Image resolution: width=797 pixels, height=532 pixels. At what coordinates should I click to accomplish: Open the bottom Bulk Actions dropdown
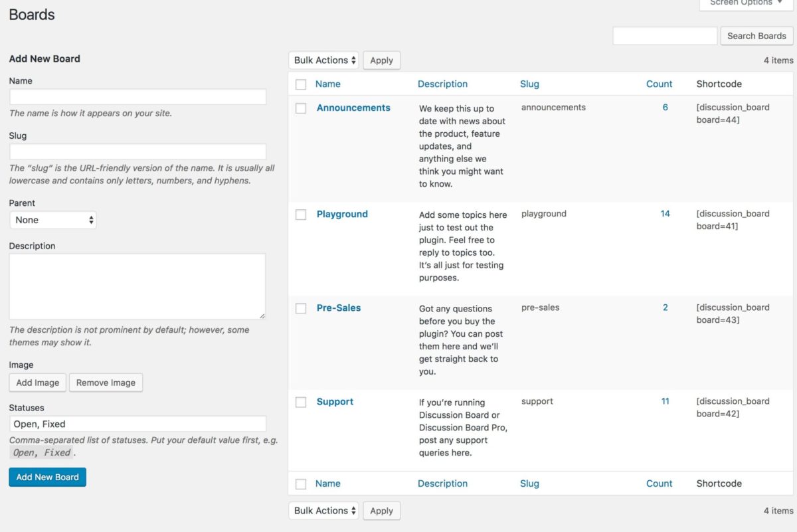pyautogui.click(x=323, y=510)
